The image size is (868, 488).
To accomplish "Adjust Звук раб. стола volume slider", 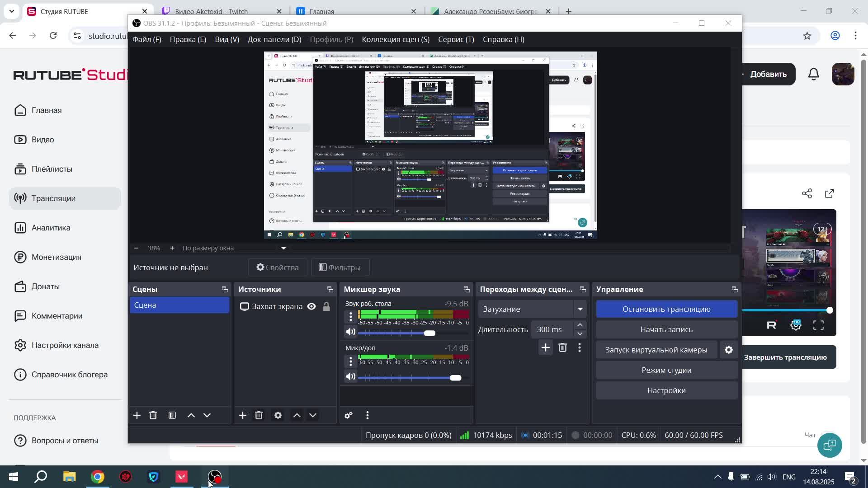I will point(429,333).
